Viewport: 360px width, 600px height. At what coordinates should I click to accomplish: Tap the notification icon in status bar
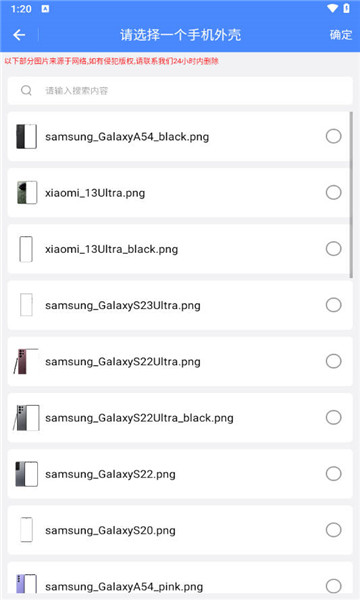(45, 9)
